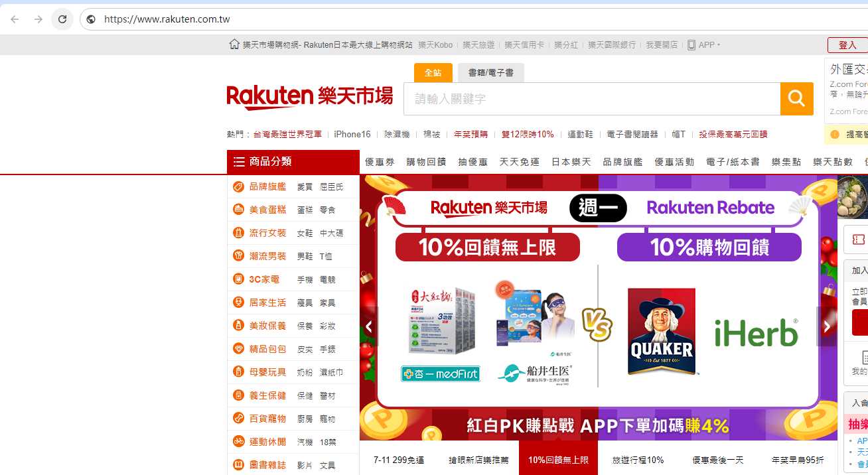The height and width of the screenshot is (475, 868).
Task: Click the 登入 login button
Action: (x=847, y=45)
